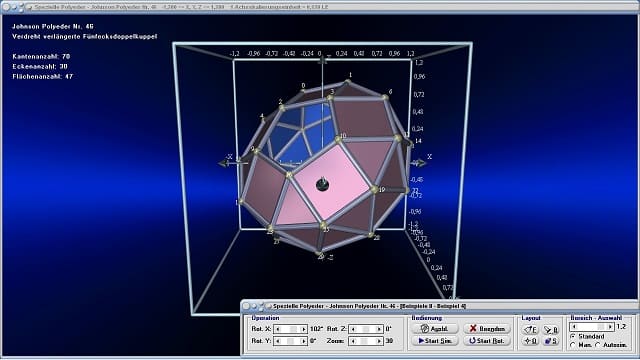Image resolution: width=640 pixels, height=360 pixels.
Task: Click vertex number 10 on the polyhedron
Action: coord(338,140)
